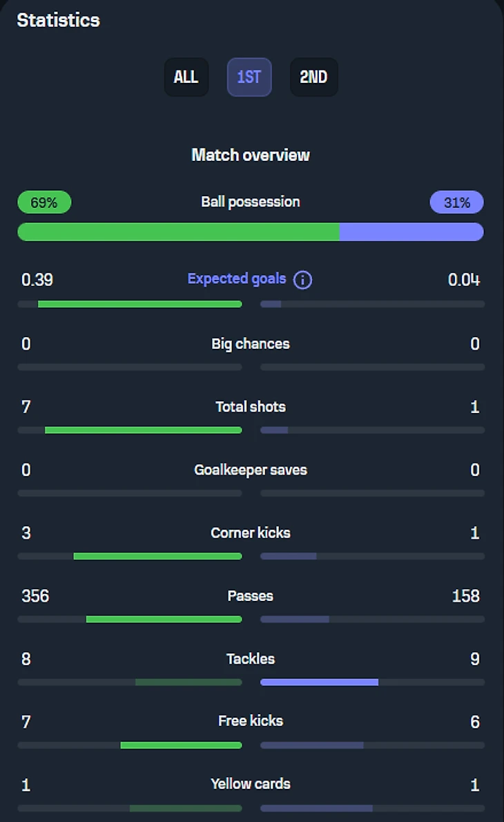Click the purple 31% possession badge
The width and height of the screenshot is (504, 822).
coord(456,202)
